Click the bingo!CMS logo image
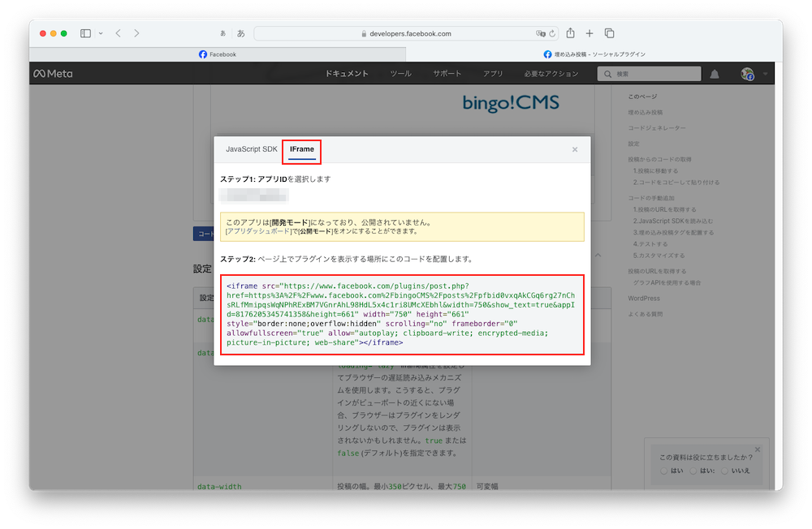Viewport: 812px width, 529px height. 511,102
